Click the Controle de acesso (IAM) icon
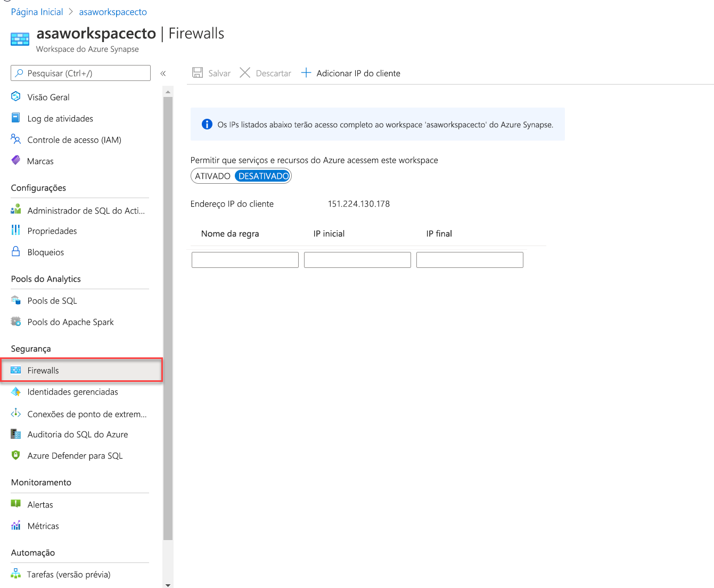714x588 pixels. coord(16,139)
